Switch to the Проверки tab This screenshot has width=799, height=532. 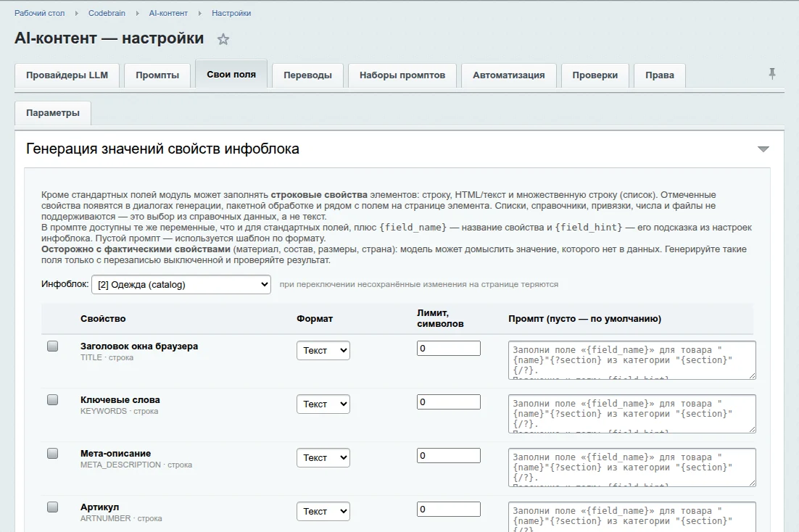(x=595, y=75)
